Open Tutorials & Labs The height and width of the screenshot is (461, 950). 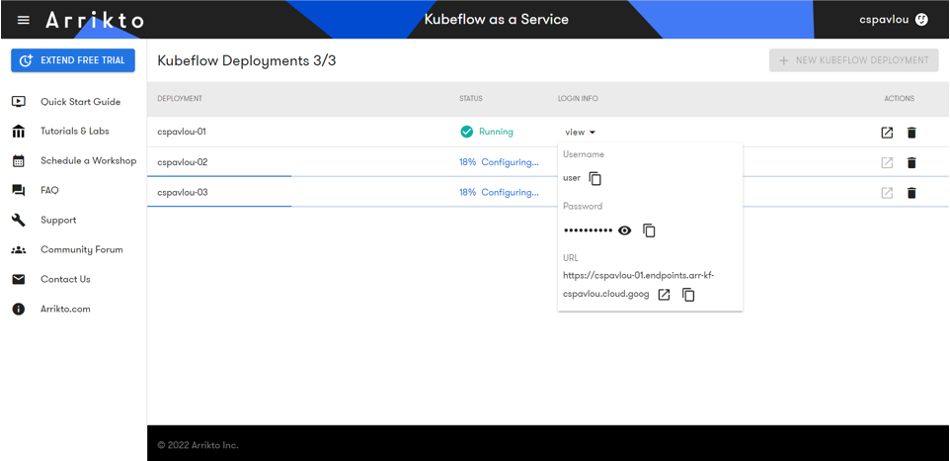tap(75, 131)
